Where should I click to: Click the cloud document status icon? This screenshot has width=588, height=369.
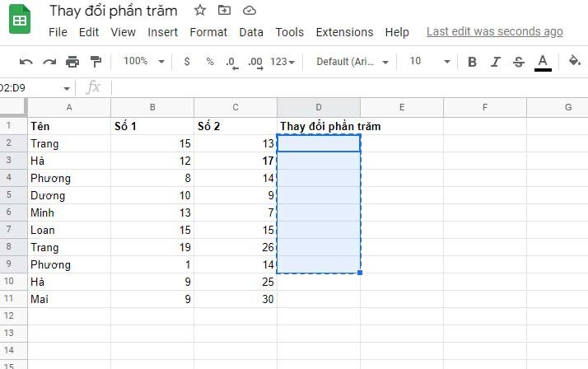click(x=250, y=11)
